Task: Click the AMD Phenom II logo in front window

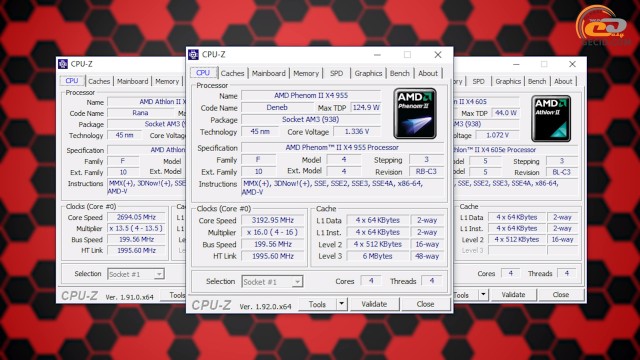Action: tap(415, 113)
